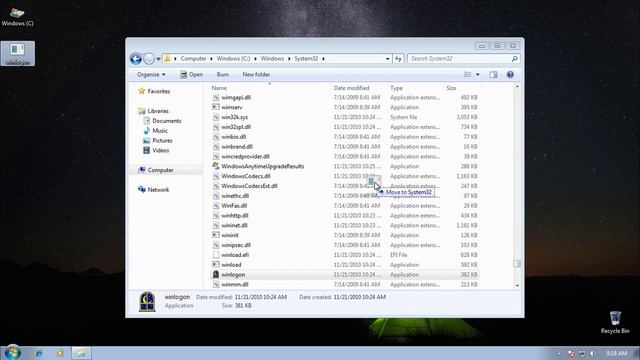Click the Burn toolbar button

222,75
